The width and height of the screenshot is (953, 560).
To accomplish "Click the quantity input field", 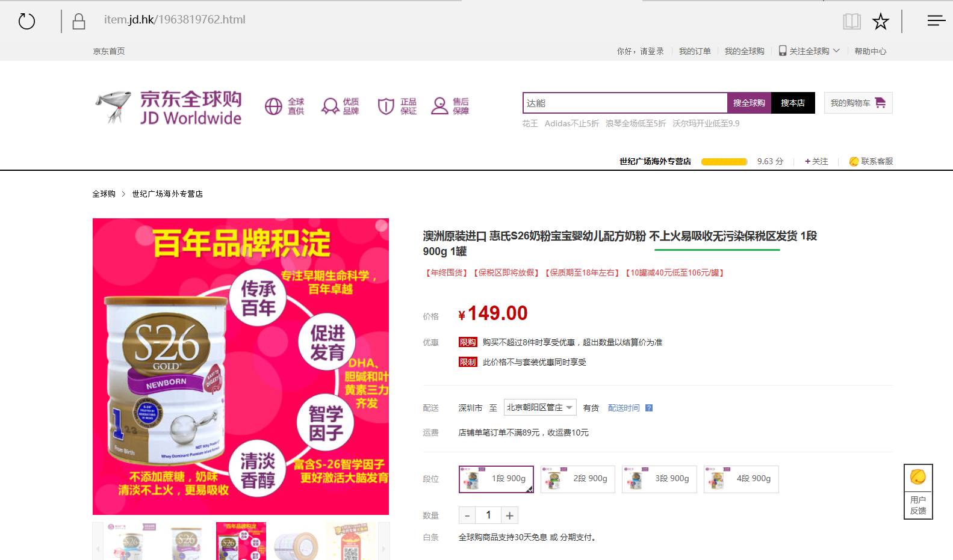I will [488, 515].
